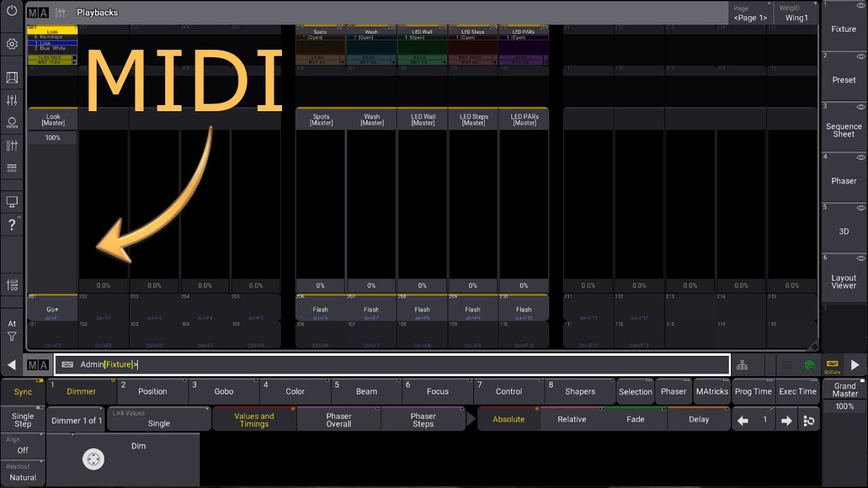Click Flash button under Spots fader
The height and width of the screenshot is (488, 868).
320,308
